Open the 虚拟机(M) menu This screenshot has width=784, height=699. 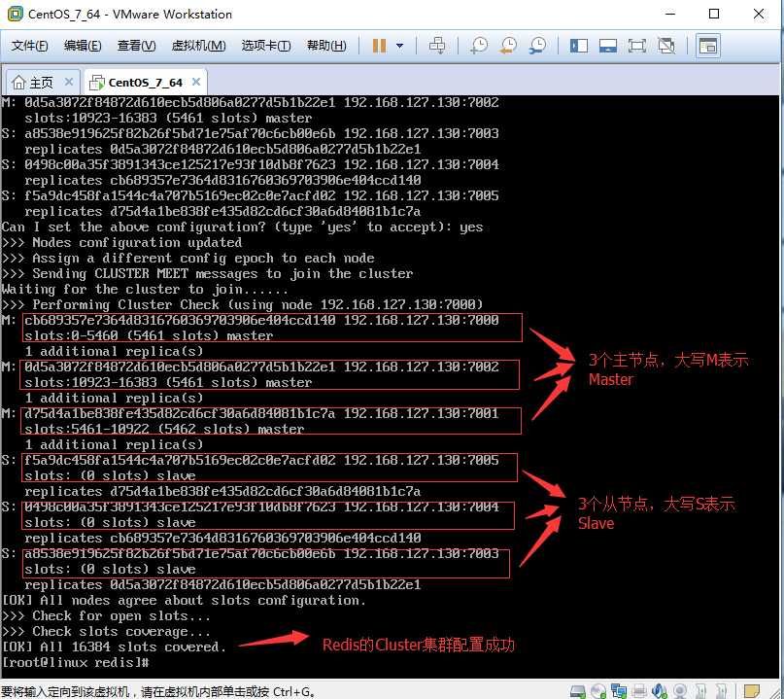pos(198,46)
